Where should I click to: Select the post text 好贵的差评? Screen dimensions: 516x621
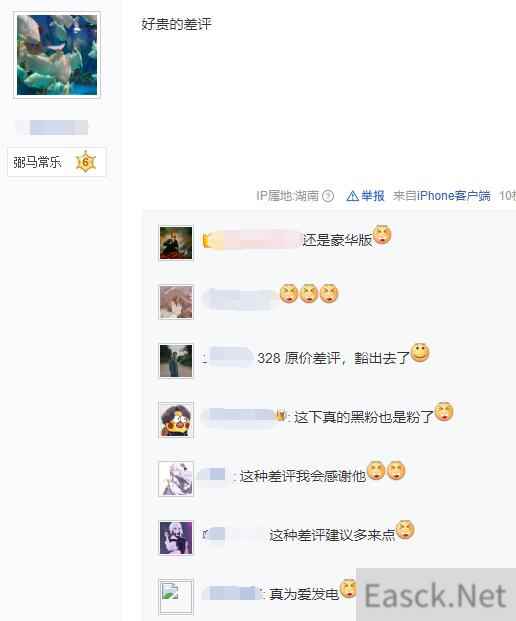[177, 25]
